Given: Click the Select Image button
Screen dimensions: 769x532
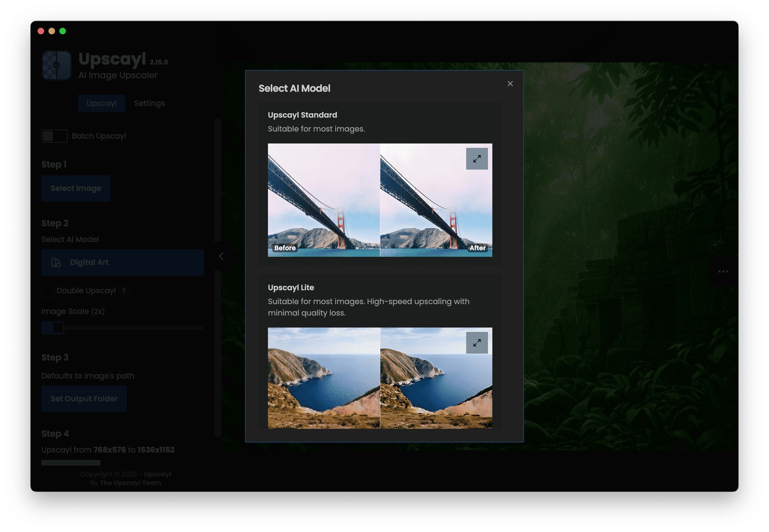Looking at the screenshot, I should (76, 188).
